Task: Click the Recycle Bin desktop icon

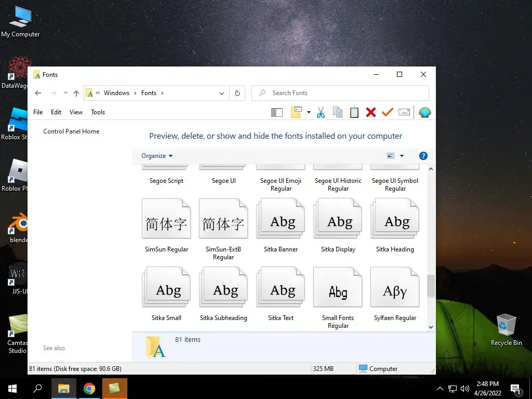Action: (x=506, y=329)
